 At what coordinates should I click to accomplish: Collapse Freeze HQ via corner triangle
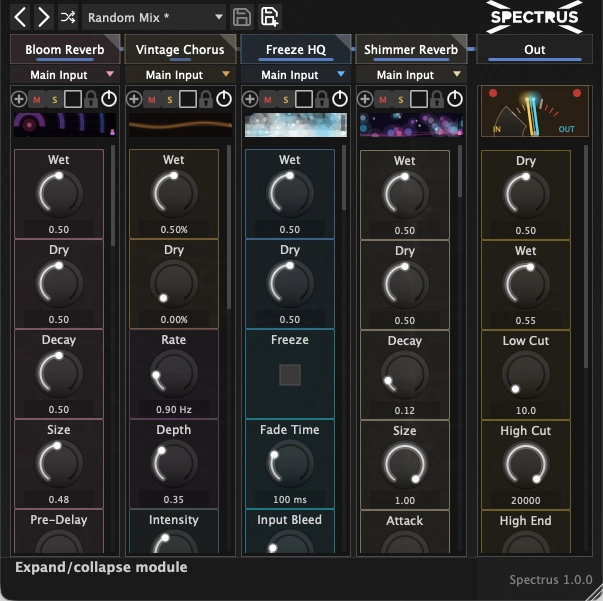(345, 40)
